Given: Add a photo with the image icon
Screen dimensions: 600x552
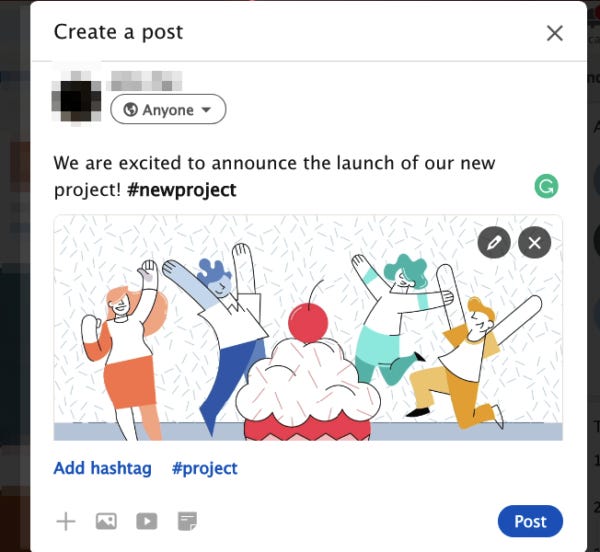Looking at the screenshot, I should 106,521.
